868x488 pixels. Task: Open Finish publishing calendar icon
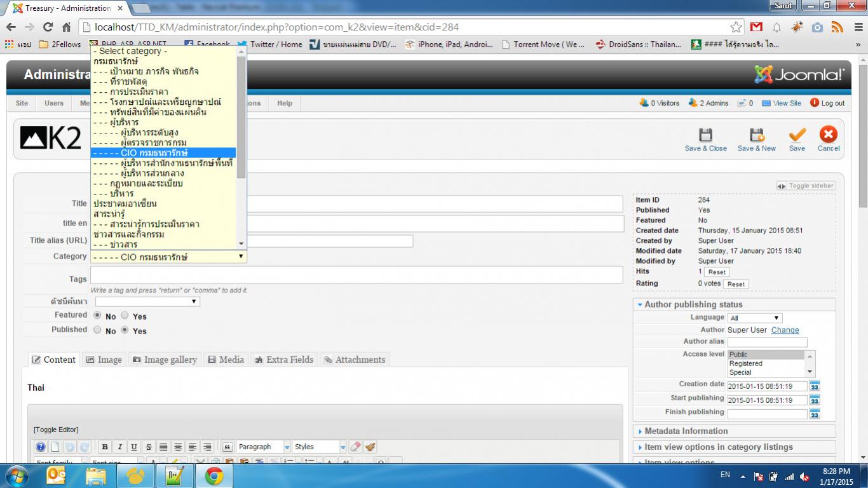pyautogui.click(x=815, y=414)
